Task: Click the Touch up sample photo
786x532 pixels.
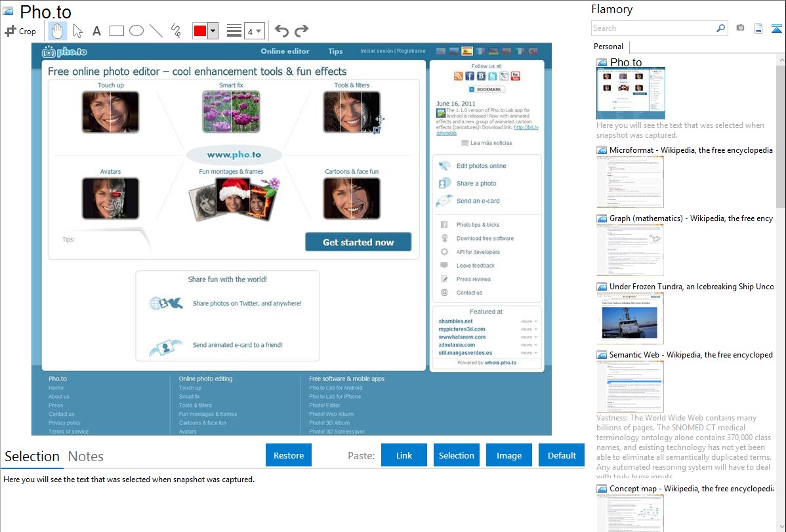Action: pos(110,112)
